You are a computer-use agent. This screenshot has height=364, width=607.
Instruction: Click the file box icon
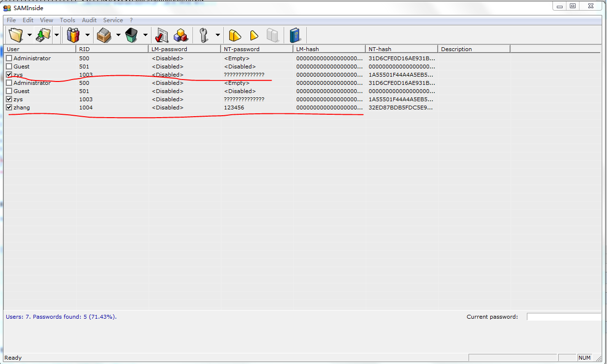click(104, 35)
